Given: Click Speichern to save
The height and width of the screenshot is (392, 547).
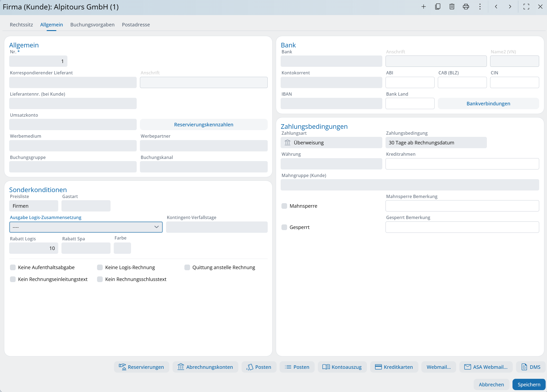Looking at the screenshot, I should tap(529, 384).
